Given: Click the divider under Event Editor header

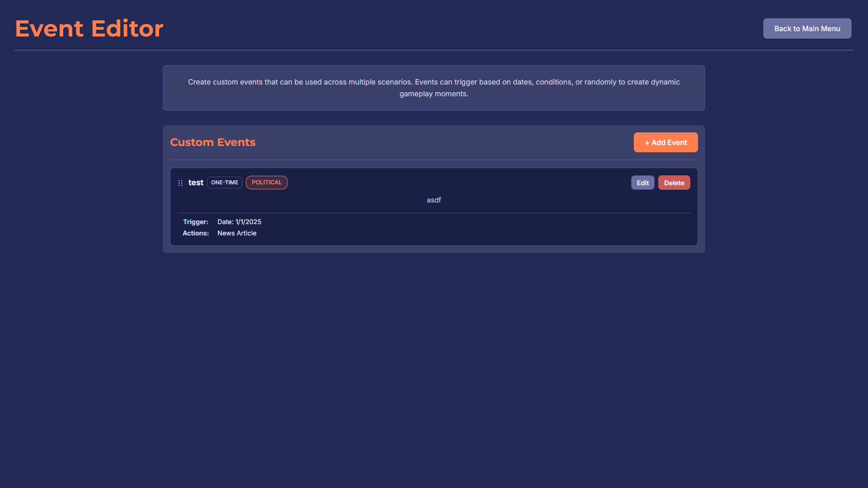Looking at the screenshot, I should pos(434,50).
